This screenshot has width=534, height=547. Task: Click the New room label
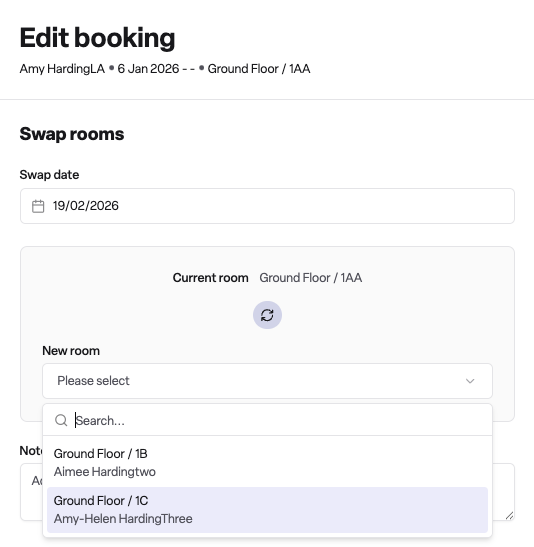coord(71,351)
